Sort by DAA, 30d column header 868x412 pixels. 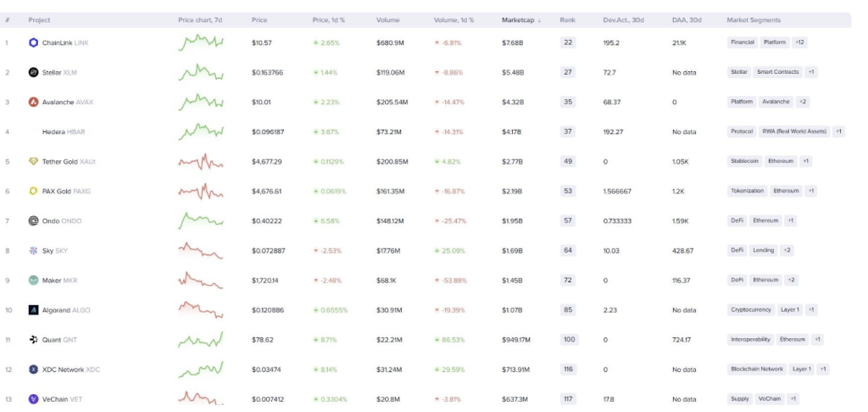point(687,20)
